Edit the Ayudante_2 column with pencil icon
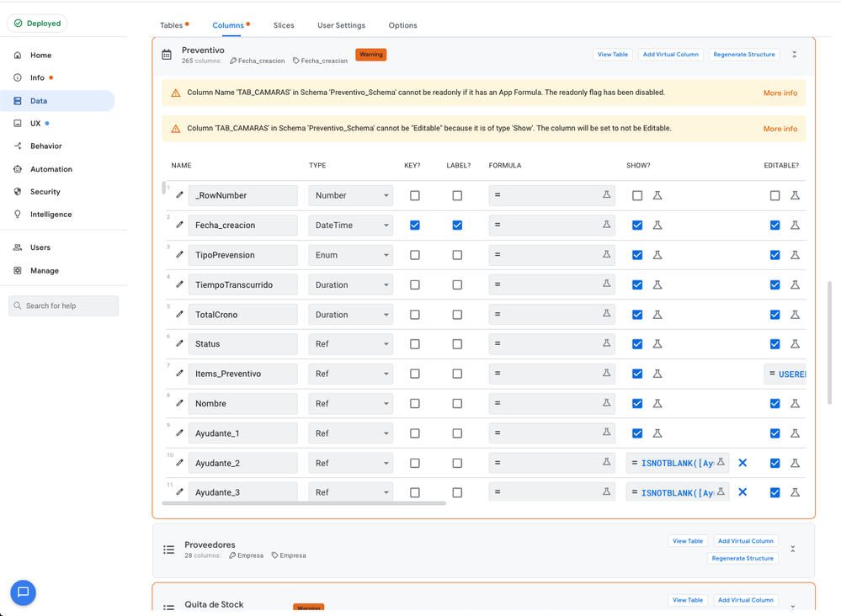The image size is (841, 616). (179, 462)
